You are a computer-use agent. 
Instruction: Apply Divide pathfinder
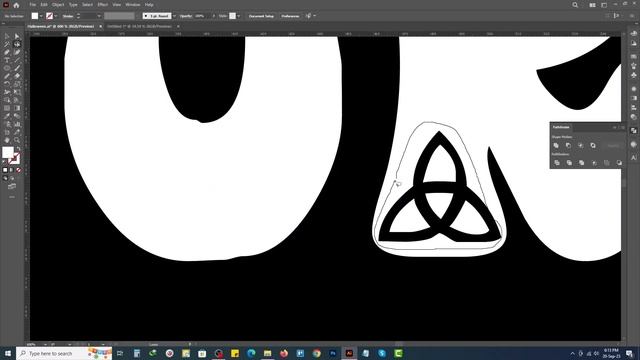(557, 163)
